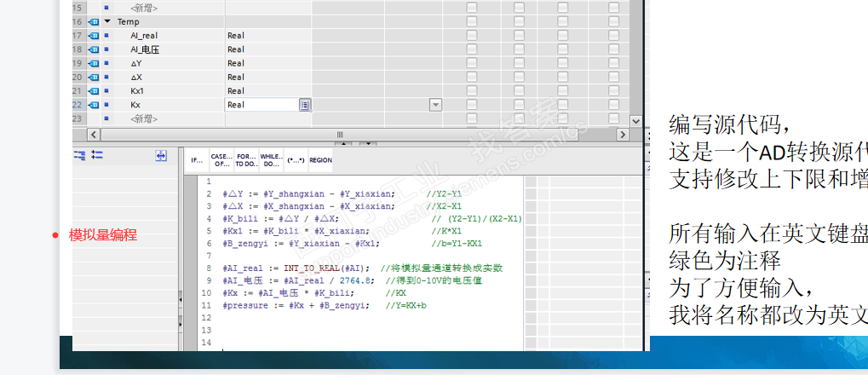This screenshot has height=375, width=868.
Task: Tick the first checkbox in the AI_real row
Action: point(471,36)
